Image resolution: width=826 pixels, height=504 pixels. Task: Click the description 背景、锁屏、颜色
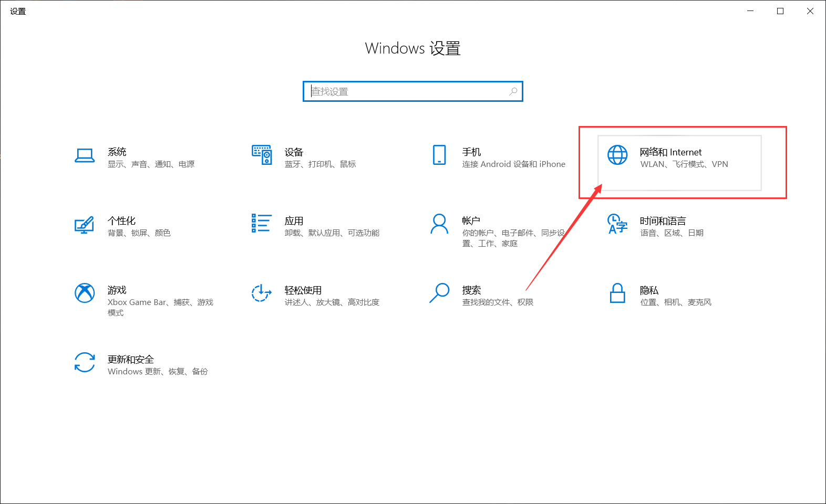[139, 233]
